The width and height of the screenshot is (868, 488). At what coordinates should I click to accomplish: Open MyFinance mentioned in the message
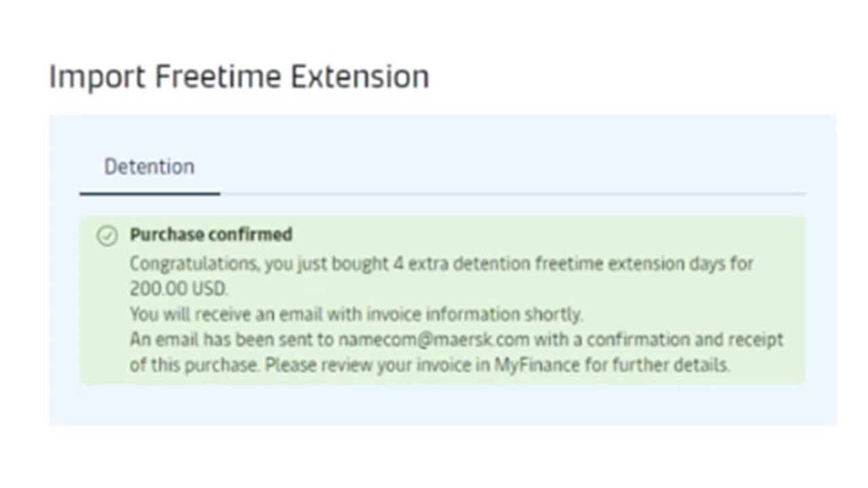click(x=536, y=365)
